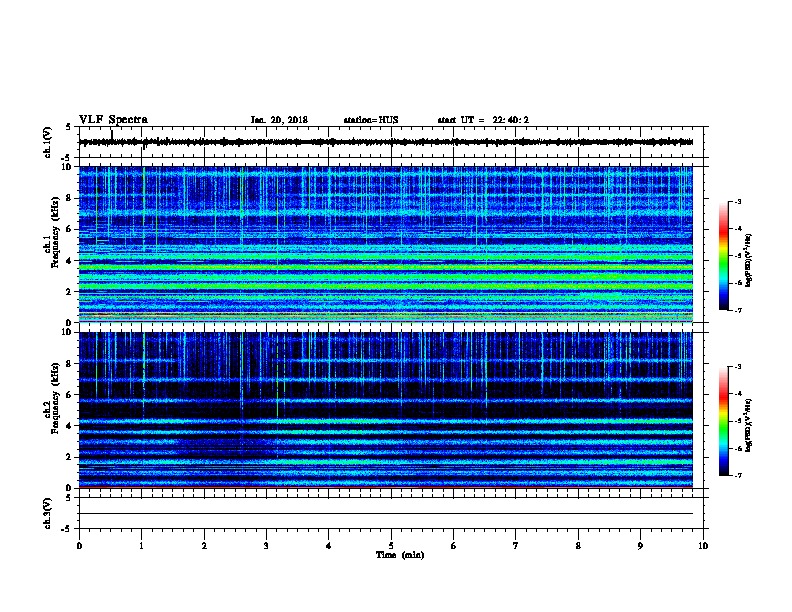Click the 'start UT = 22:40: 2' label
The image size is (792, 612).
[483, 120]
